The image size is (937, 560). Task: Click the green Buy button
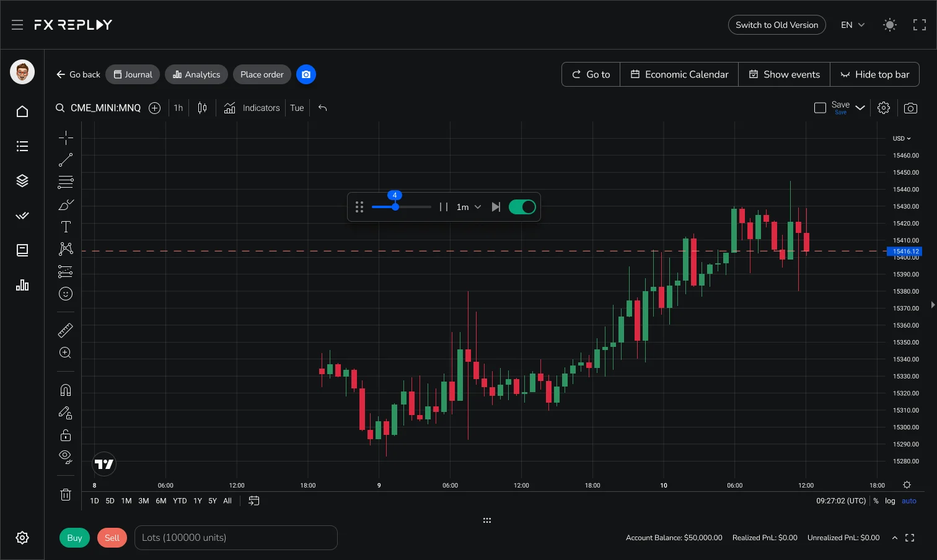pyautogui.click(x=75, y=538)
